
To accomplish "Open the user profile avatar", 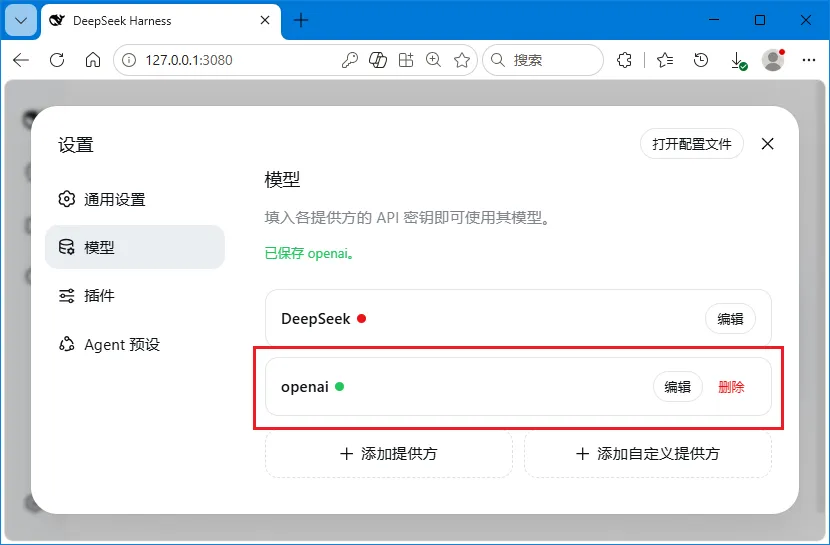I will click(x=773, y=60).
